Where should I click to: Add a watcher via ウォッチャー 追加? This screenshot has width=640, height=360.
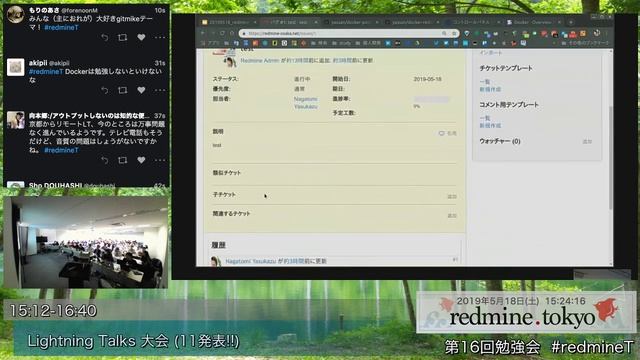(x=587, y=142)
